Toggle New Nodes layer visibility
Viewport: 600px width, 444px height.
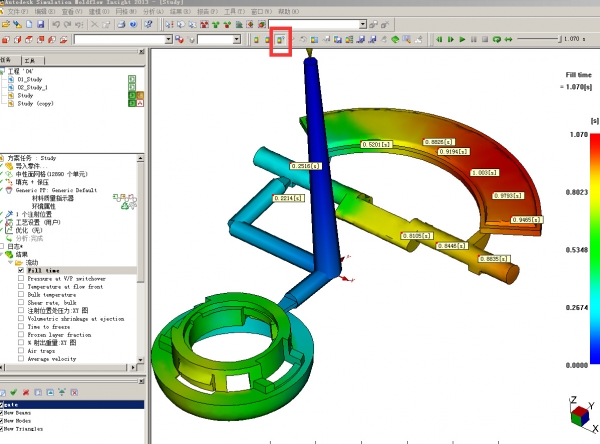tap(2, 421)
